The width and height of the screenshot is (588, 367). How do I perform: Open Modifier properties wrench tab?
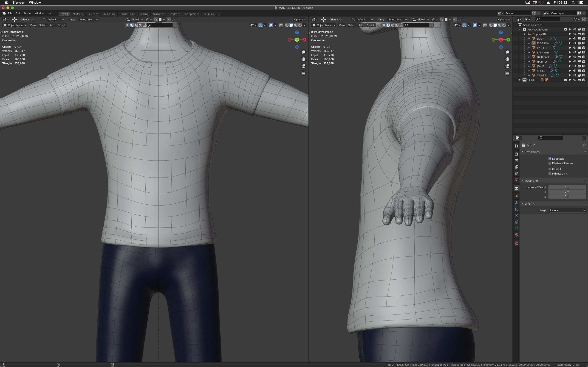pos(517,203)
